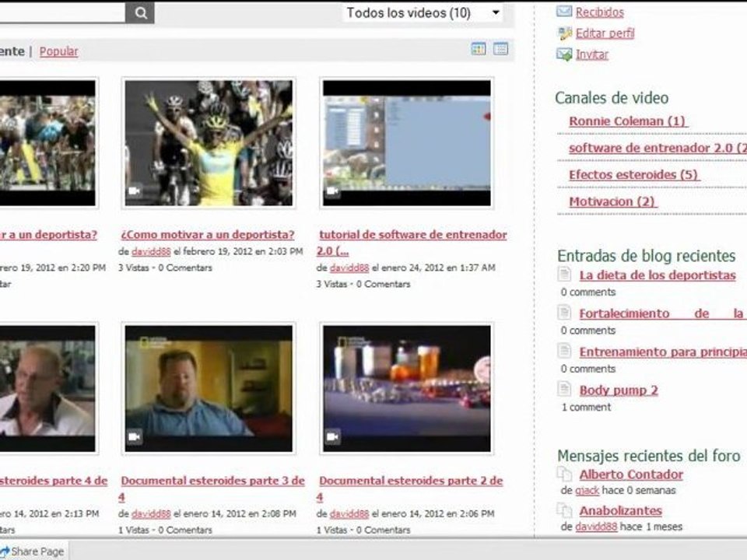The height and width of the screenshot is (560, 747).
Task: Open the software tutorial video thumbnail
Action: click(406, 143)
